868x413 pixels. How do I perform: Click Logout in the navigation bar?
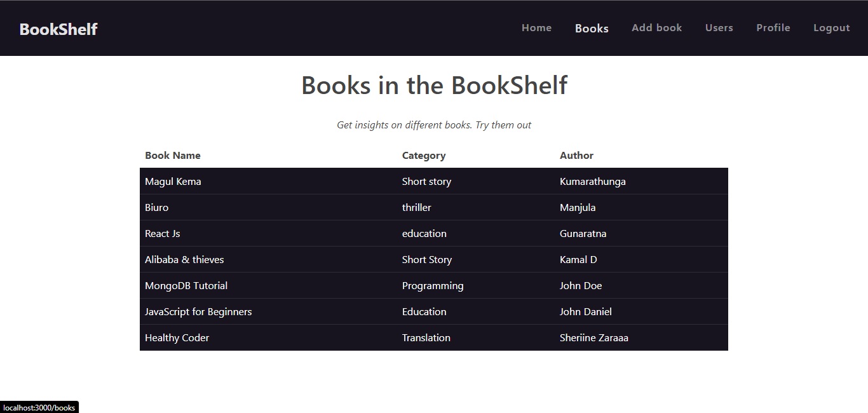pos(831,28)
